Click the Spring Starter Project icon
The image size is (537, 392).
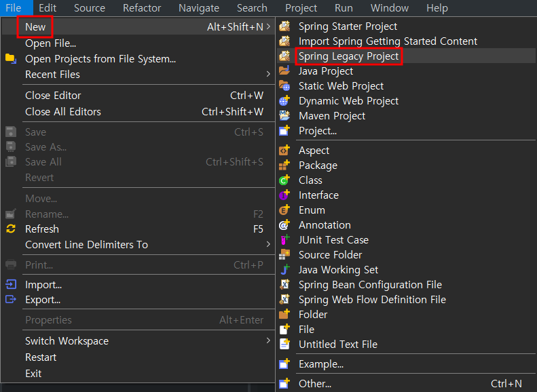(x=284, y=26)
